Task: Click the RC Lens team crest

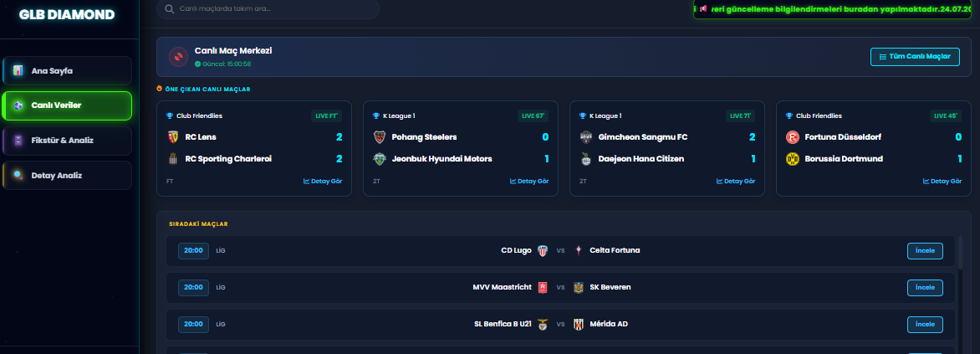Action: (173, 137)
